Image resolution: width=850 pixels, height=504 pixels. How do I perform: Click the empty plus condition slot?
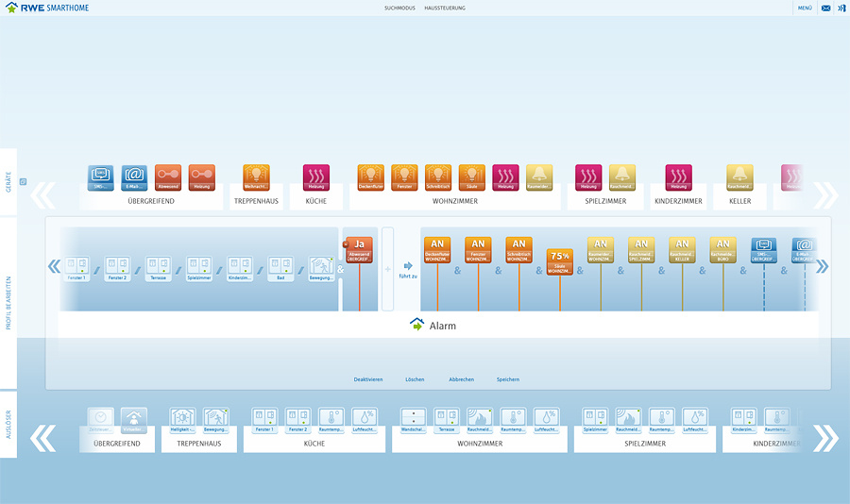tap(387, 269)
